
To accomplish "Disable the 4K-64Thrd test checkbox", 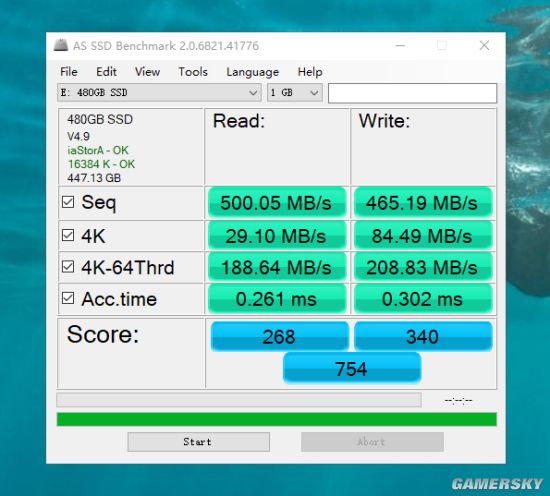I will pos(68,267).
